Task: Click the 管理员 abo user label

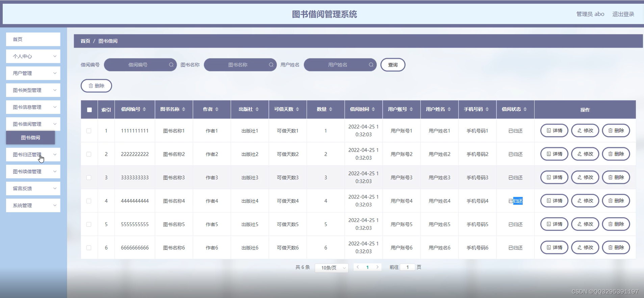Action: pyautogui.click(x=590, y=14)
